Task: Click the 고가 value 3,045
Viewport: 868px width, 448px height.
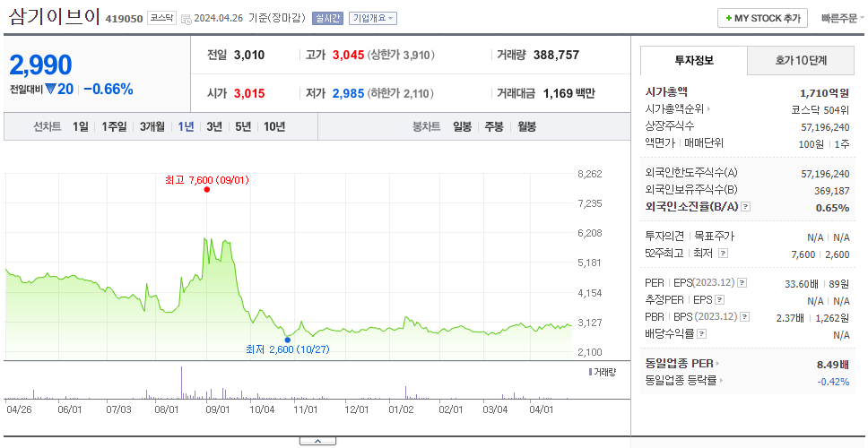Action: [x=348, y=55]
